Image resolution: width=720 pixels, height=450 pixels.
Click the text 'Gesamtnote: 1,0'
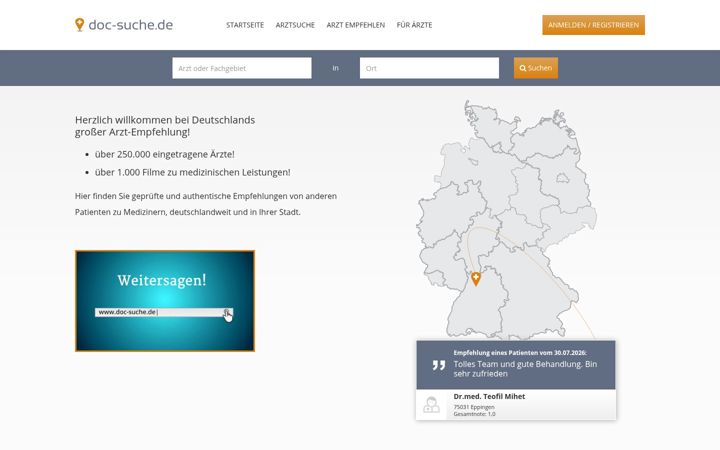[474, 414]
